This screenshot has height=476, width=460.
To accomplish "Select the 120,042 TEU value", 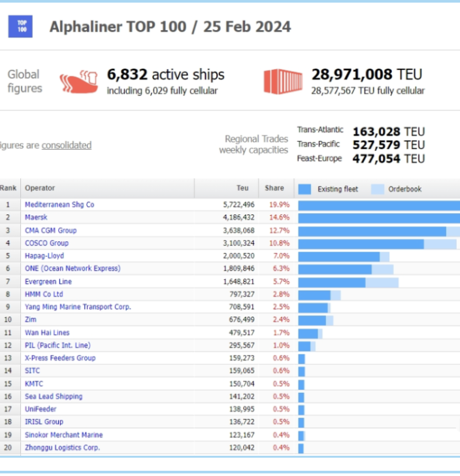I will (x=242, y=448).
